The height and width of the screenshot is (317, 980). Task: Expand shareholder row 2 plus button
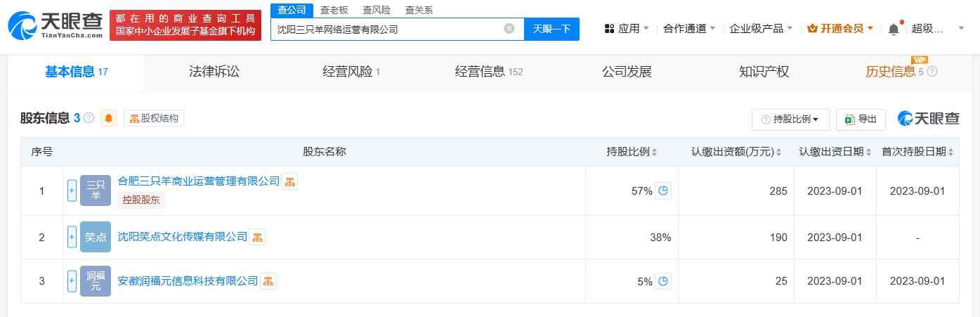tap(72, 237)
